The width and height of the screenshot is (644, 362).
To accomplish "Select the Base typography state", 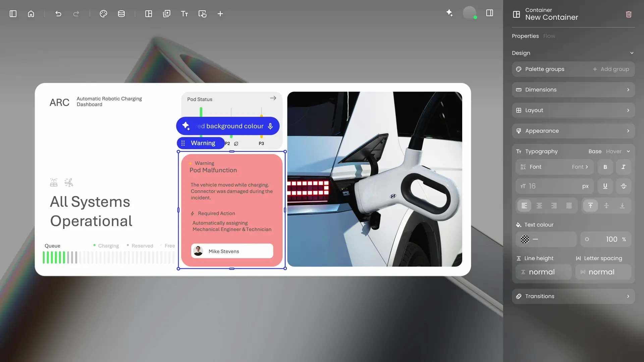I will (595, 152).
